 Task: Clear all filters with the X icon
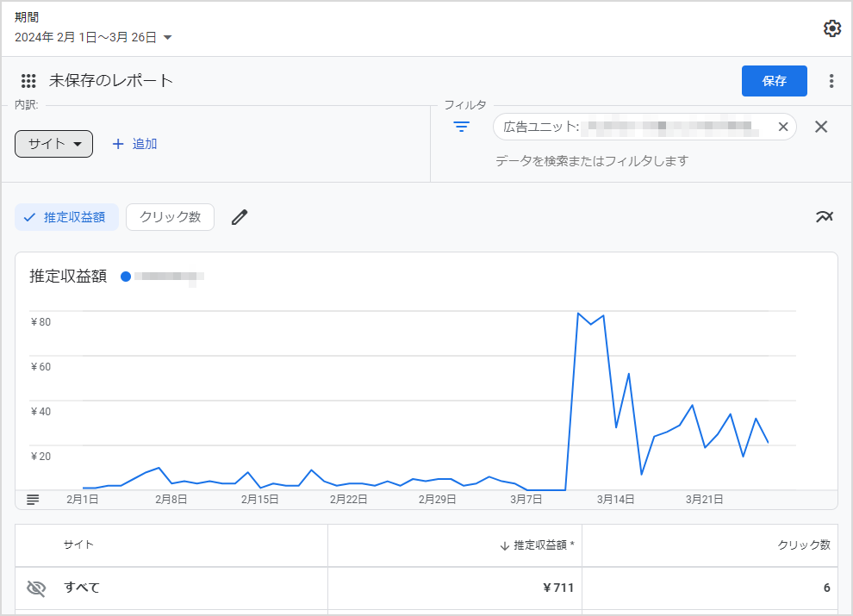coord(821,127)
